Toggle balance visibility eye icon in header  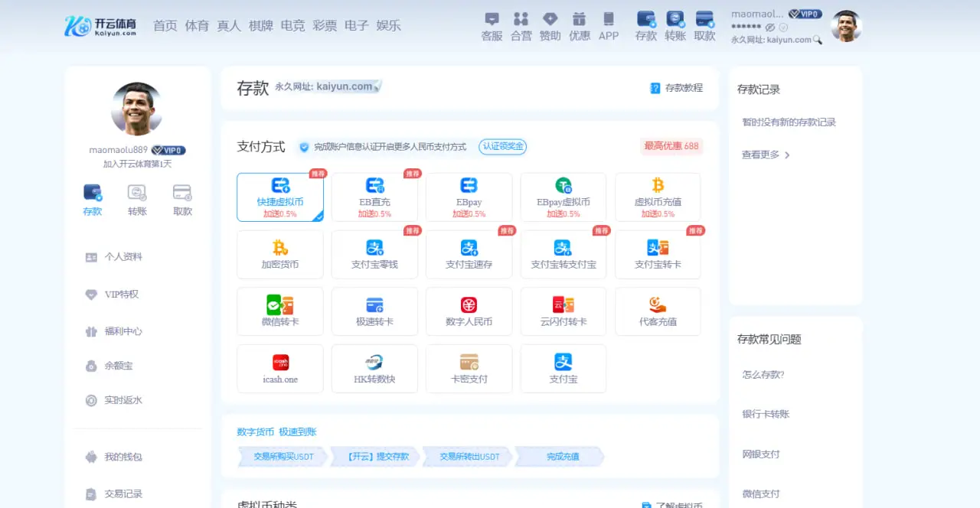(x=770, y=27)
